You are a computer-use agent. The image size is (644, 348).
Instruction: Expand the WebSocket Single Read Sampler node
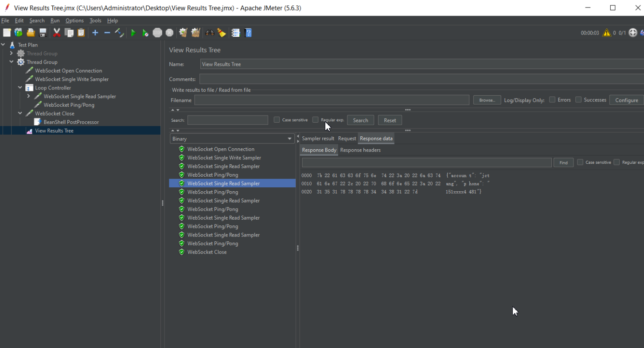click(x=28, y=96)
